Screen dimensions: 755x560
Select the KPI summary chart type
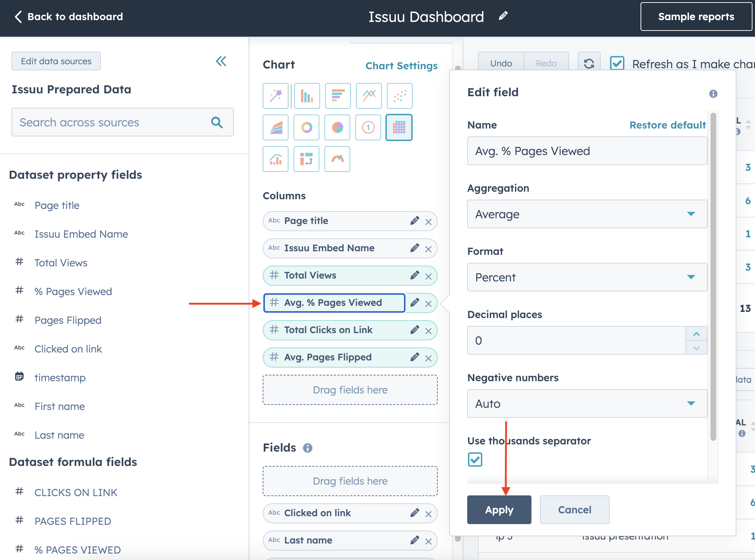point(368,127)
